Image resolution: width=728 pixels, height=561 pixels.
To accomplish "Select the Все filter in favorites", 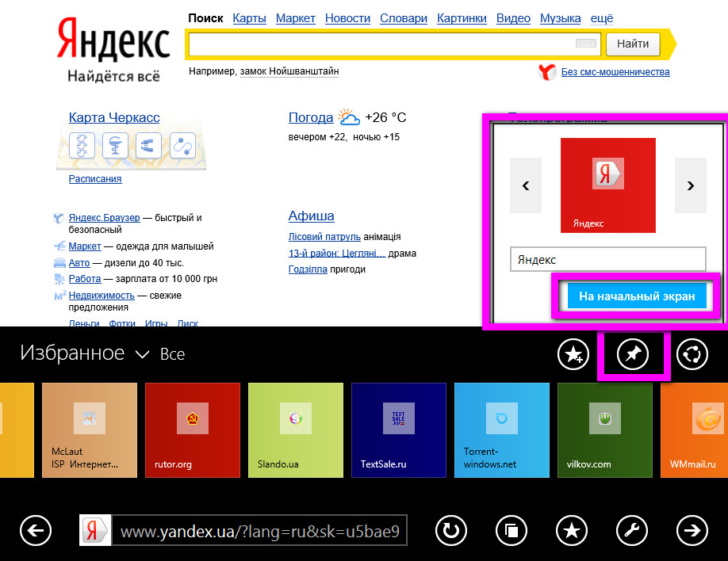I will pyautogui.click(x=172, y=354).
